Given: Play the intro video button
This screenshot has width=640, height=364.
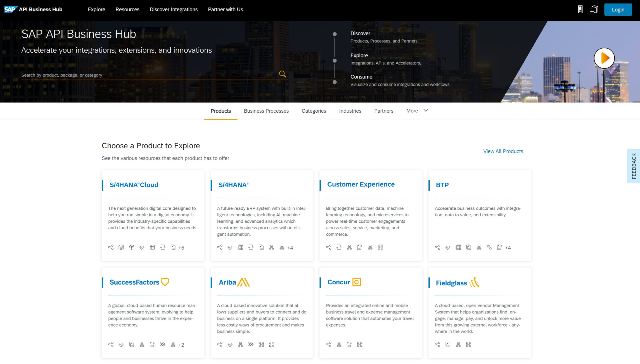Looking at the screenshot, I should 604,58.
